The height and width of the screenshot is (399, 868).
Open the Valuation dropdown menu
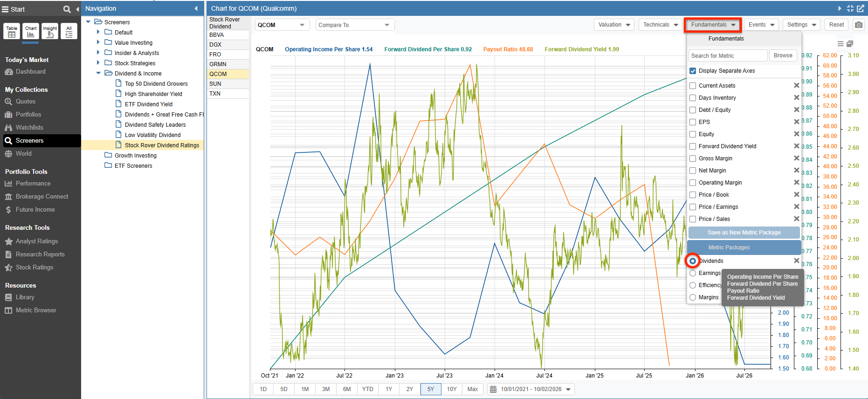point(614,25)
